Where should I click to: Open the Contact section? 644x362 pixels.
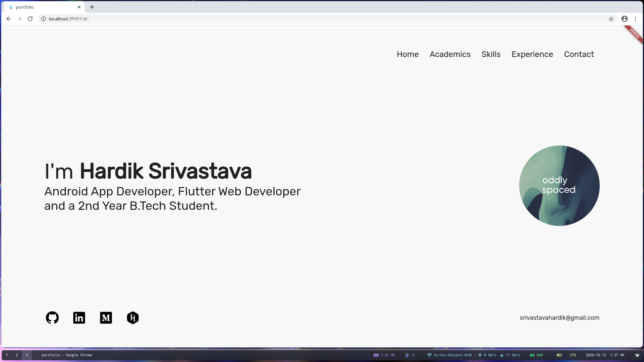(x=579, y=54)
